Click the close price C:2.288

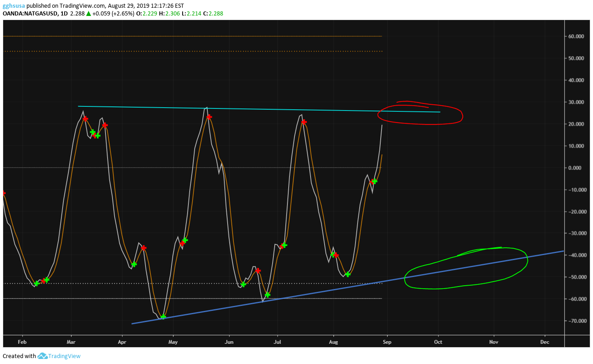coord(213,14)
